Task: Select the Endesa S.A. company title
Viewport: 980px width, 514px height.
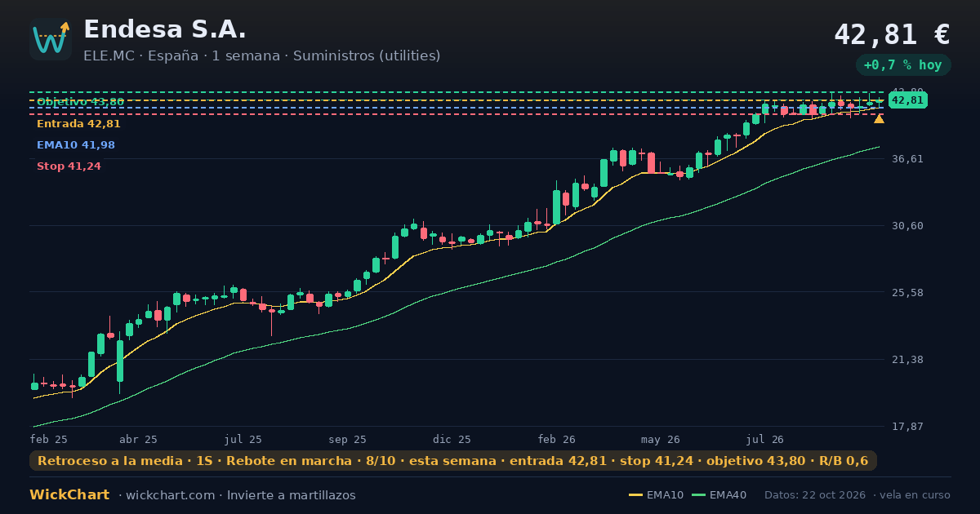Action: [165, 29]
